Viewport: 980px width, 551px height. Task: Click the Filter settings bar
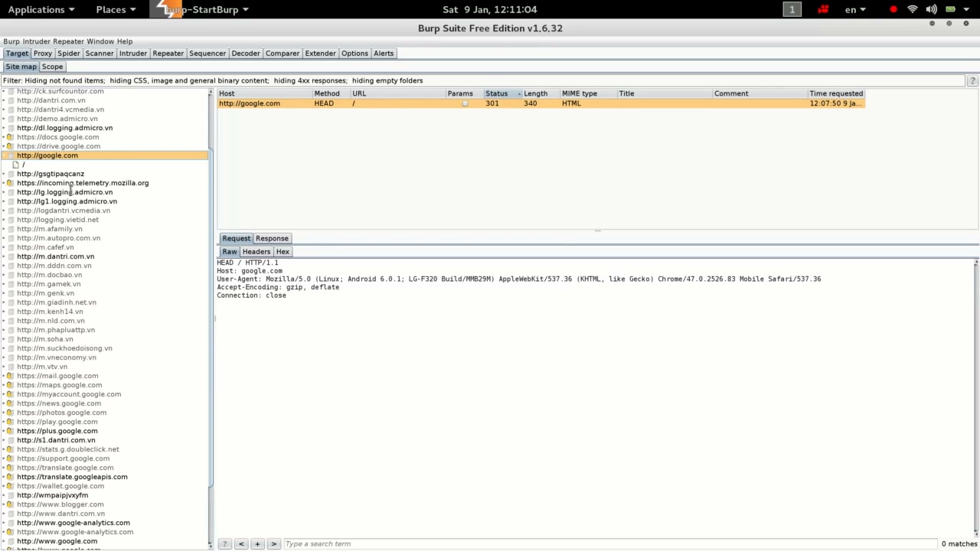pyautogui.click(x=483, y=80)
